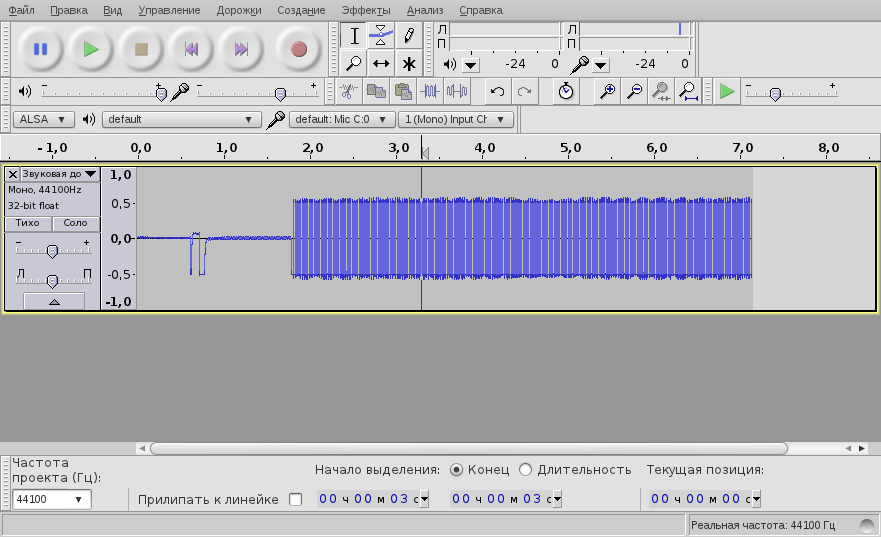This screenshot has height=537, width=881.
Task: Click the input microphone meter icon
Action: [580, 65]
